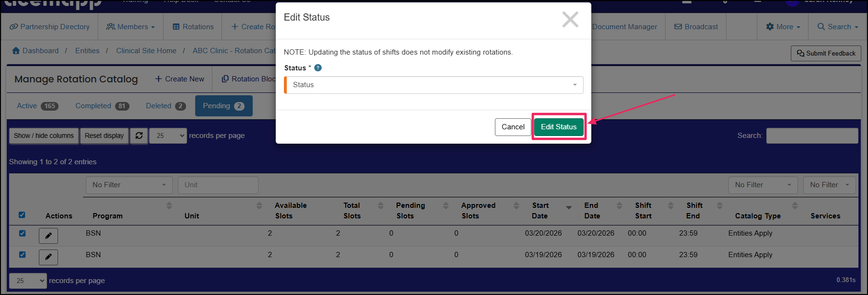
Task: Click the Entities breadcrumb link
Action: (x=87, y=51)
